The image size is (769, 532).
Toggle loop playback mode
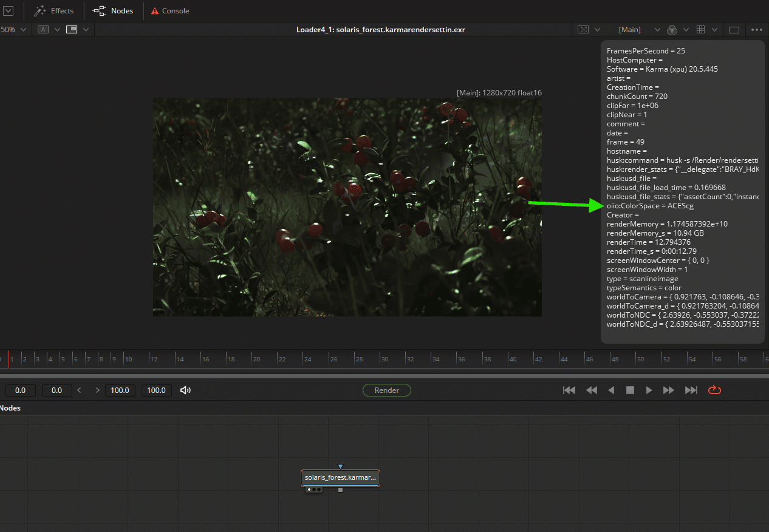point(714,390)
